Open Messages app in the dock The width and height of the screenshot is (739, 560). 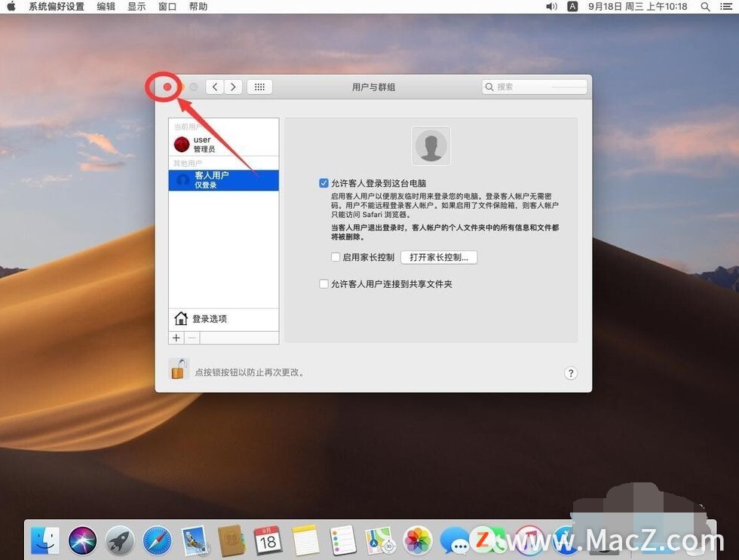[x=454, y=540]
